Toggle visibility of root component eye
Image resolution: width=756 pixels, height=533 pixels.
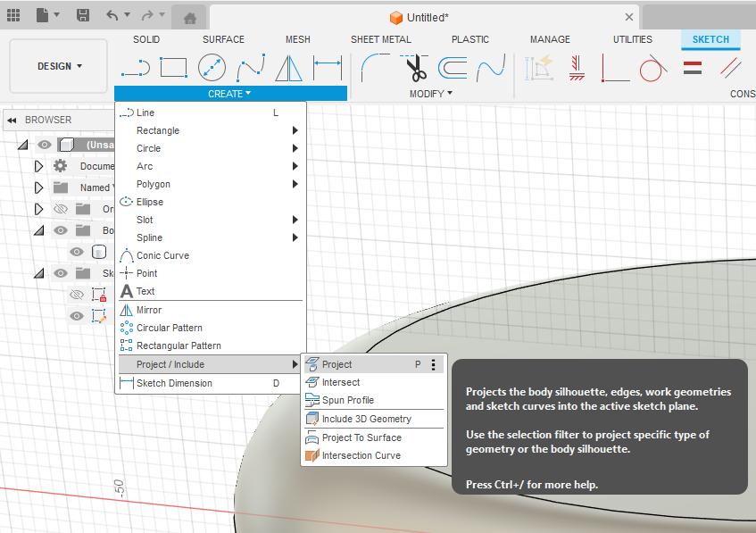[x=45, y=145]
